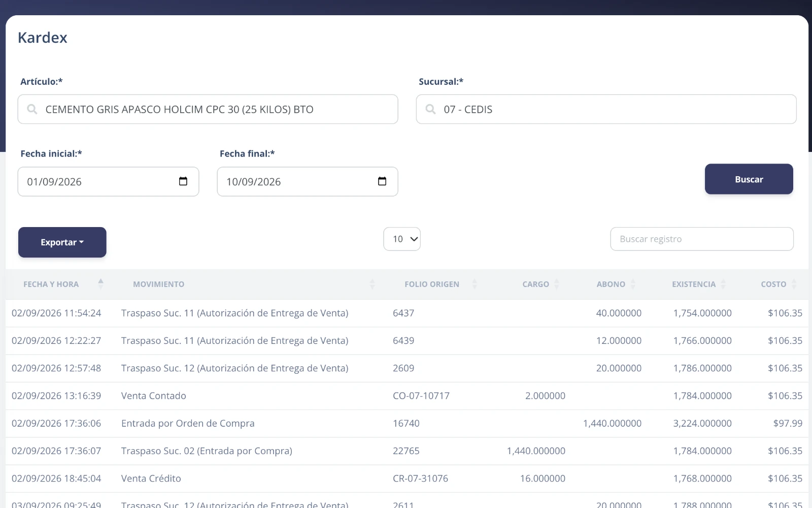Click cargo value 16.000000
This screenshot has width=812, height=508.
click(543, 478)
